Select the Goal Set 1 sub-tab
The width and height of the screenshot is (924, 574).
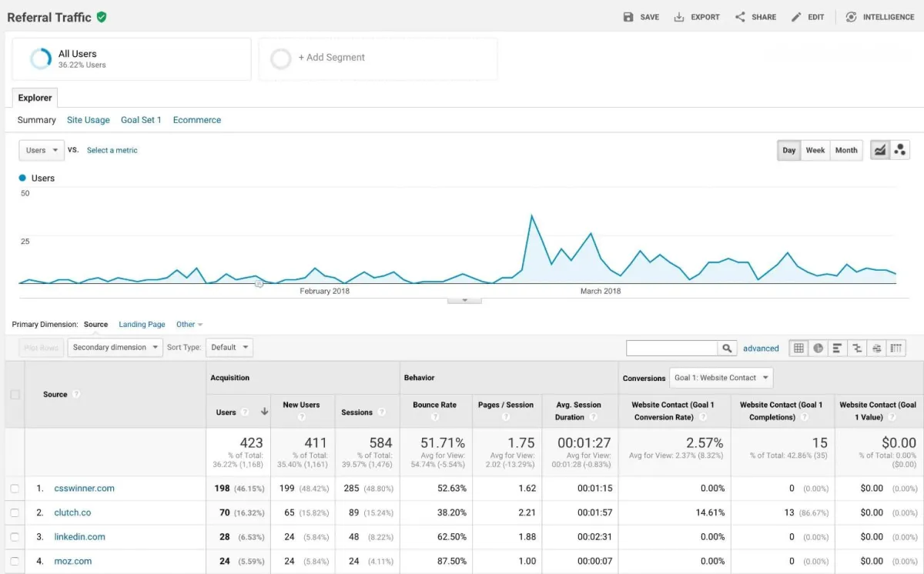(141, 120)
